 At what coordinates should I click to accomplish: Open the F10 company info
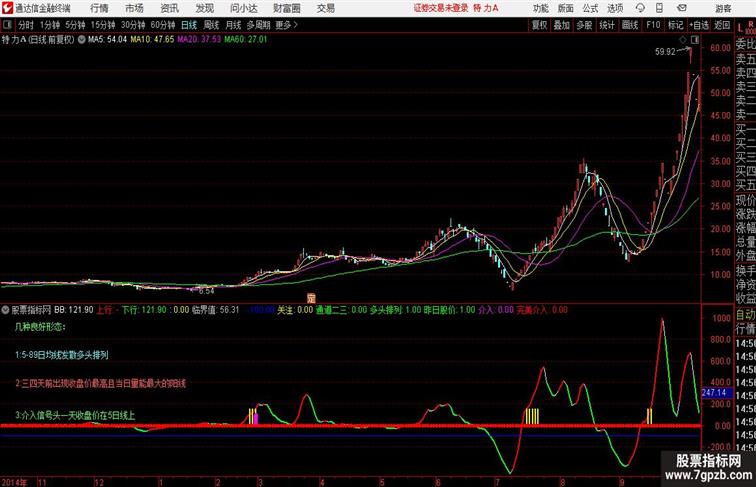pyautogui.click(x=653, y=25)
